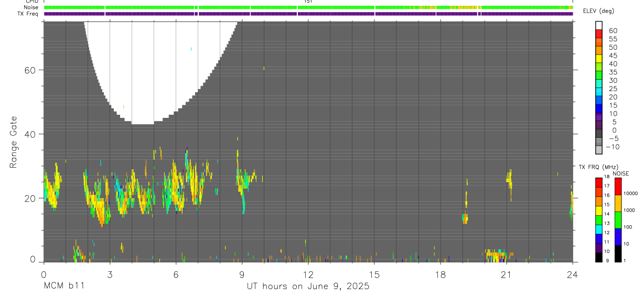Select the 'UT hours on June 9, 2025' label

coord(308,286)
